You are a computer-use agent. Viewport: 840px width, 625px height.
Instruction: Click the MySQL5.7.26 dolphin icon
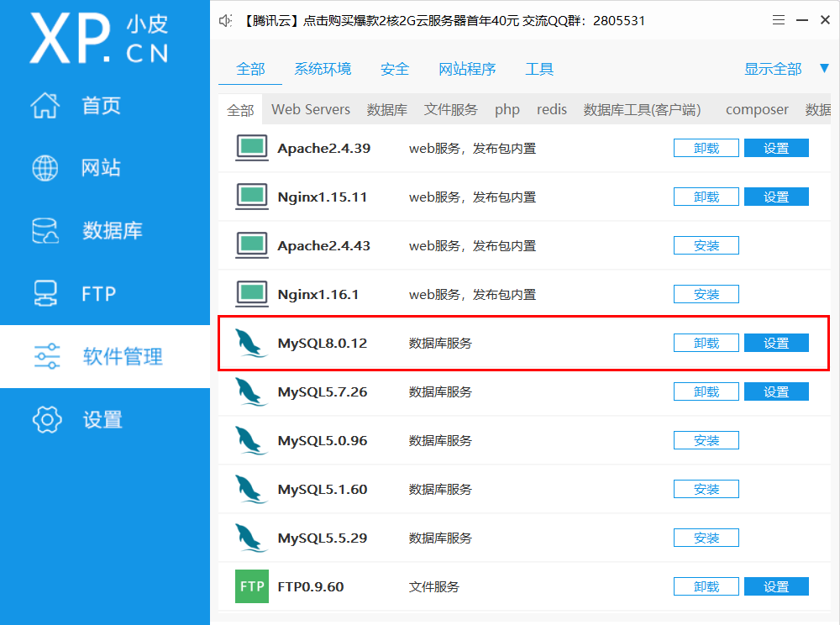(x=250, y=392)
